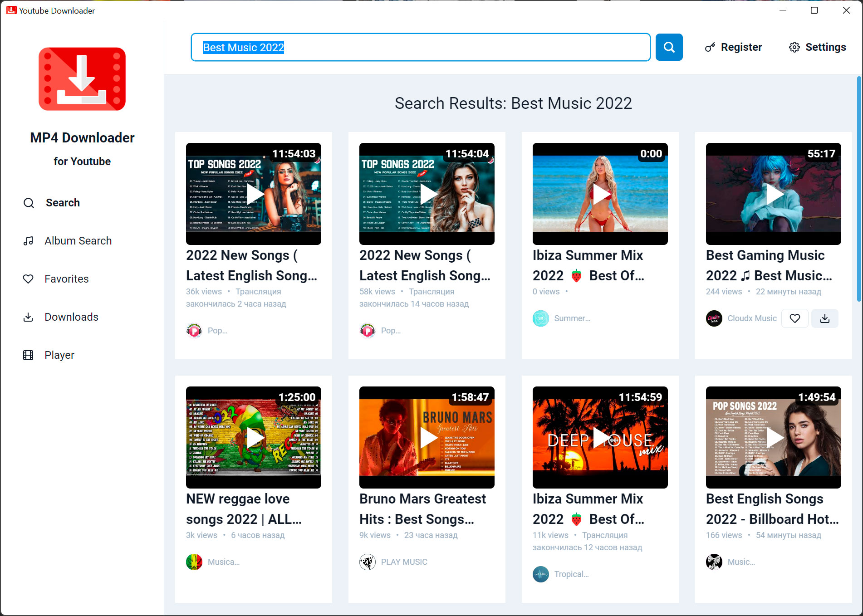Click the MP4 Downloader logo
863x616 pixels.
pyautogui.click(x=82, y=78)
